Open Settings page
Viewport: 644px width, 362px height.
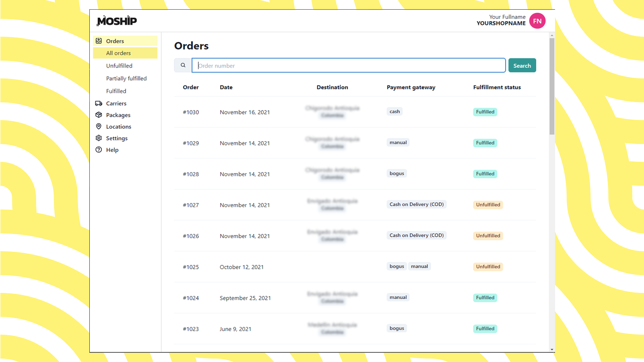(x=117, y=138)
